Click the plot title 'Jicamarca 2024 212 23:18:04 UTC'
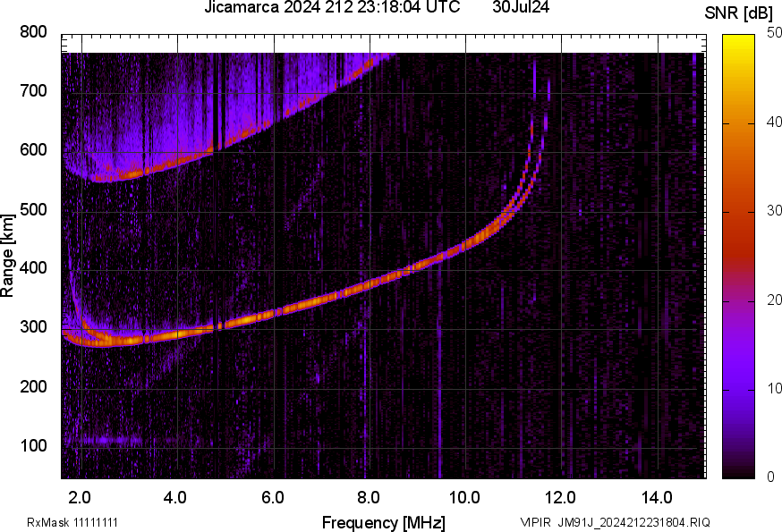 tap(332, 7)
